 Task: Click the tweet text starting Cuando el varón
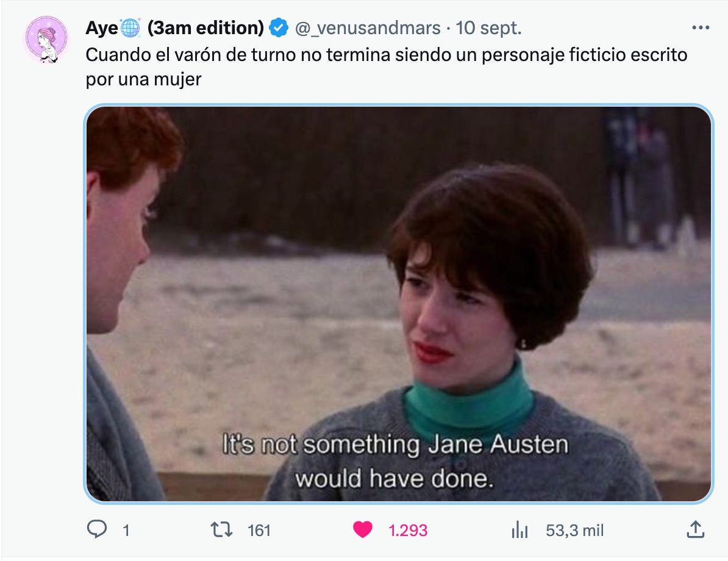(387, 67)
